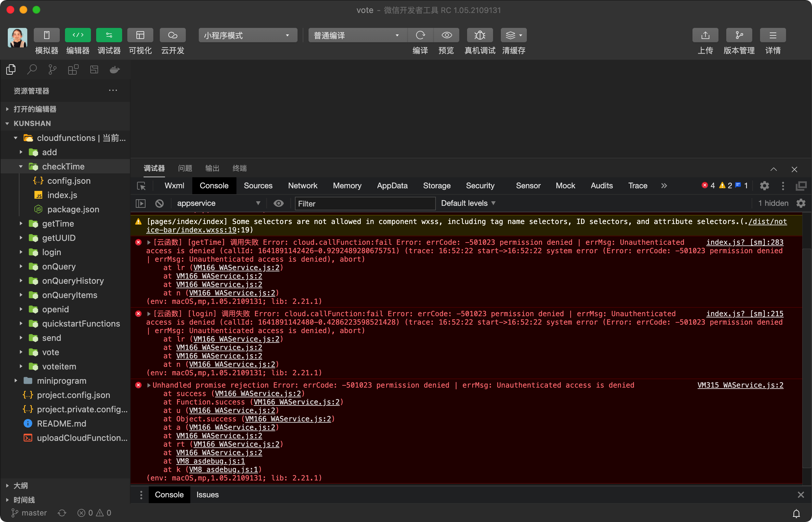
Task: Toggle the simulator panel button
Action: [x=46, y=35]
